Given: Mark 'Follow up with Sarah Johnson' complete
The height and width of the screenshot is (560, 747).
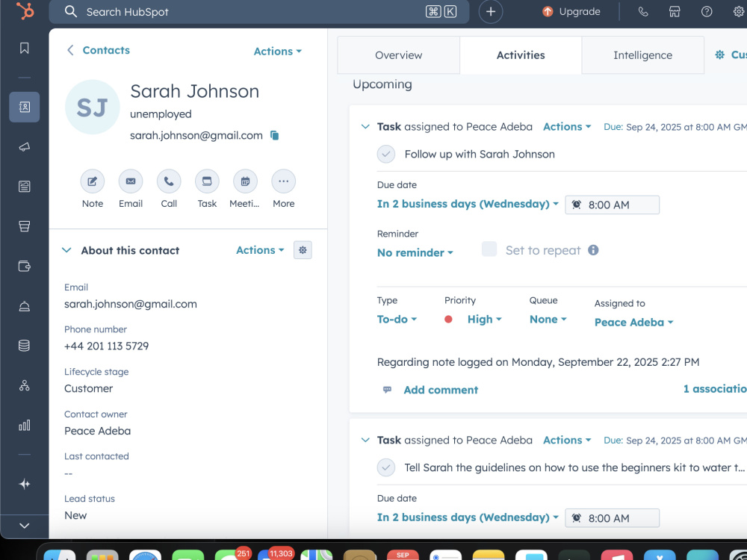Looking at the screenshot, I should 386,155.
